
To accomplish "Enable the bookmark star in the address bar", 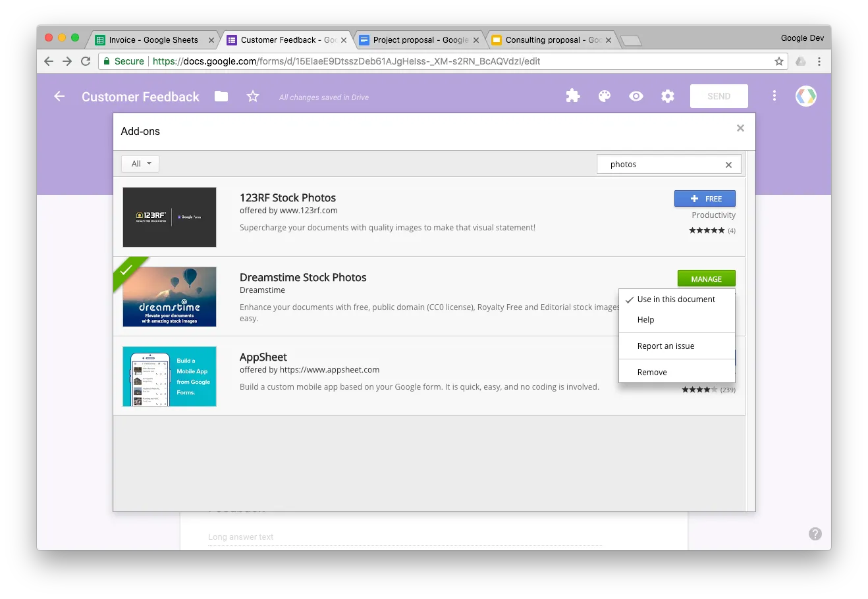I will click(778, 61).
